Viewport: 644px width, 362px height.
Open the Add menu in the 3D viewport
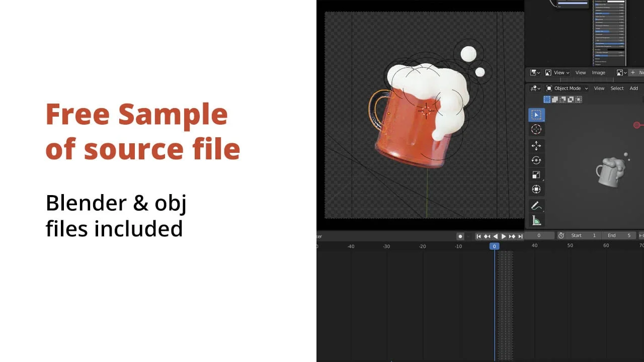click(633, 88)
